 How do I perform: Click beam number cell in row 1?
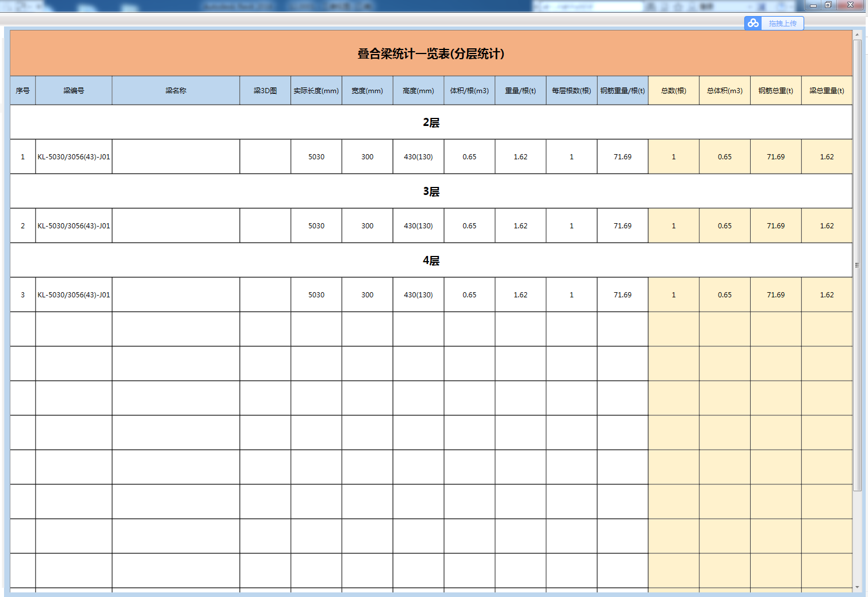click(74, 157)
